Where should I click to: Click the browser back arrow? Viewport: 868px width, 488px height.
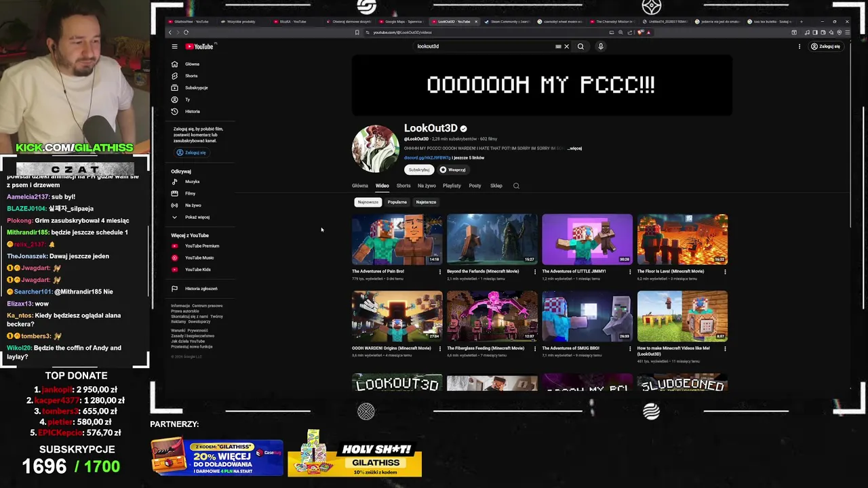pos(170,33)
